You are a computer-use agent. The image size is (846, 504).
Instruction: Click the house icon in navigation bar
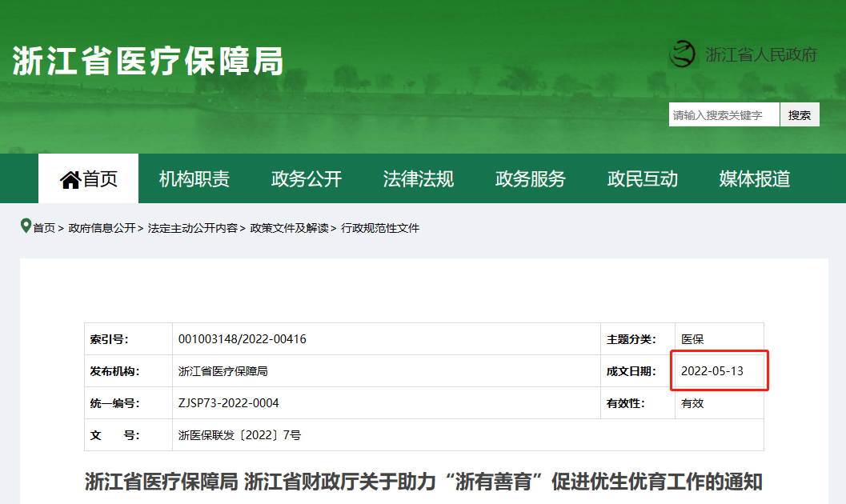(x=70, y=179)
